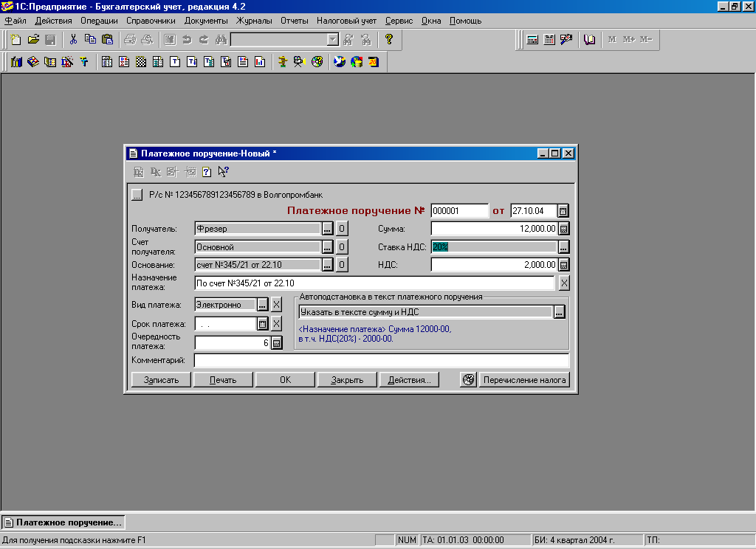Click the Назначение платежа text field
Screen dimensions: 756x549
click(x=374, y=283)
